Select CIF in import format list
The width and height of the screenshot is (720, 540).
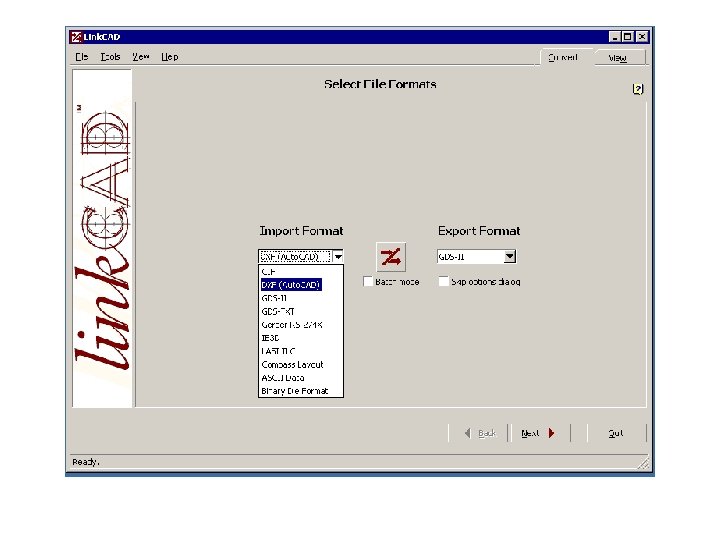coord(301,272)
